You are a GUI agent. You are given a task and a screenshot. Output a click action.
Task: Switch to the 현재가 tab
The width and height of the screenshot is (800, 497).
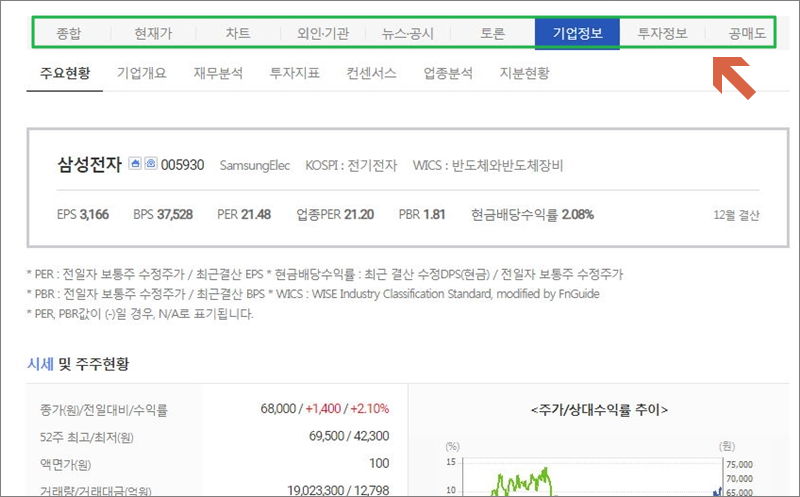(x=154, y=33)
